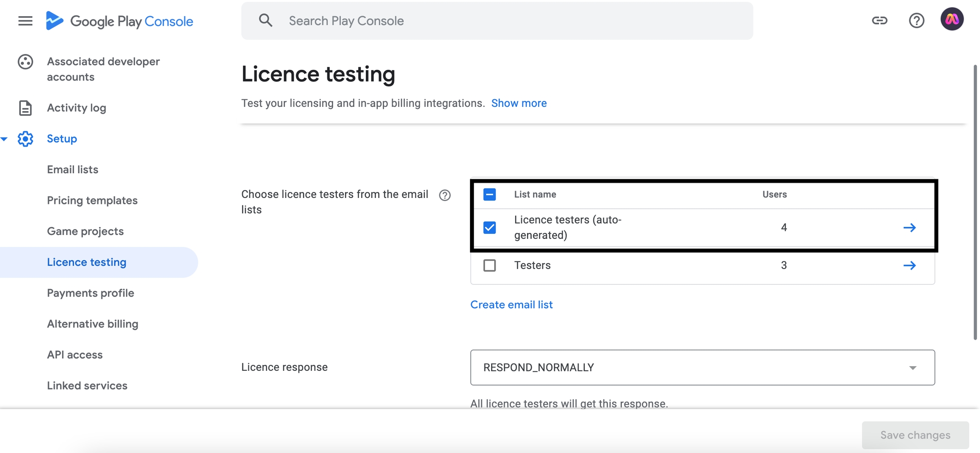980x453 pixels.
Task: Click the search magnifier icon
Action: pyautogui.click(x=265, y=20)
